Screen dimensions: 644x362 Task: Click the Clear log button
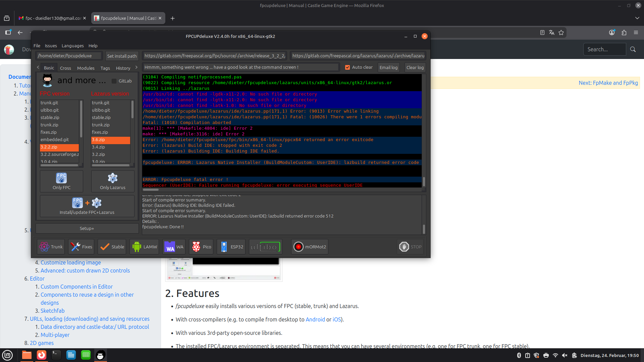(415, 67)
